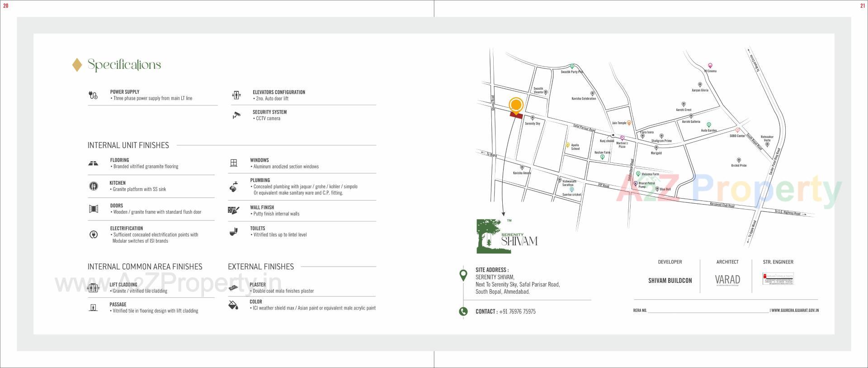Click the gold diamond beside Specifications
This screenshot has height=368, width=868.
tap(77, 65)
